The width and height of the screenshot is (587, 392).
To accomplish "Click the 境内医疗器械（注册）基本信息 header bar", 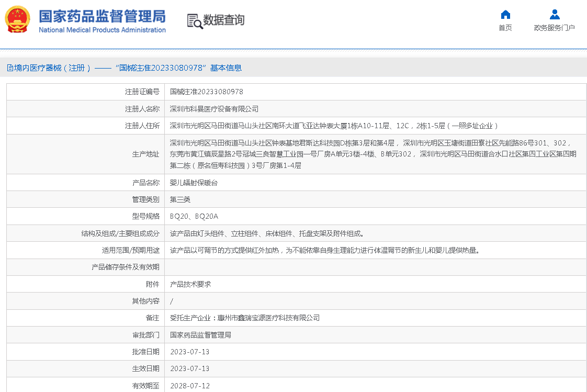I will tap(124, 68).
